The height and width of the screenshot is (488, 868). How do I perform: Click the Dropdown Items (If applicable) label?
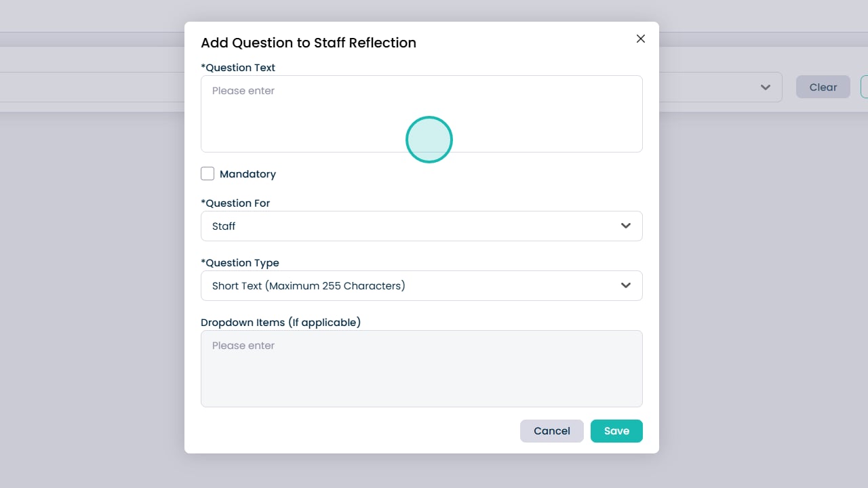coord(281,323)
